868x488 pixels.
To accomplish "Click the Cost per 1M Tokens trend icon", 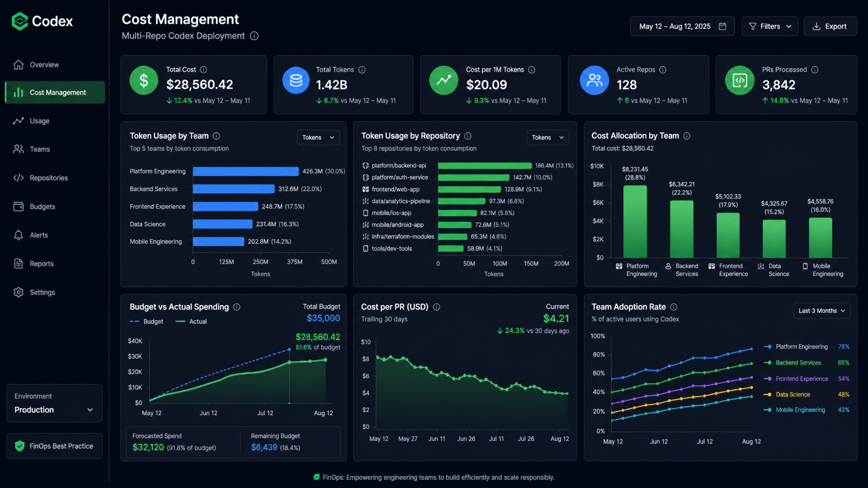I will 444,80.
